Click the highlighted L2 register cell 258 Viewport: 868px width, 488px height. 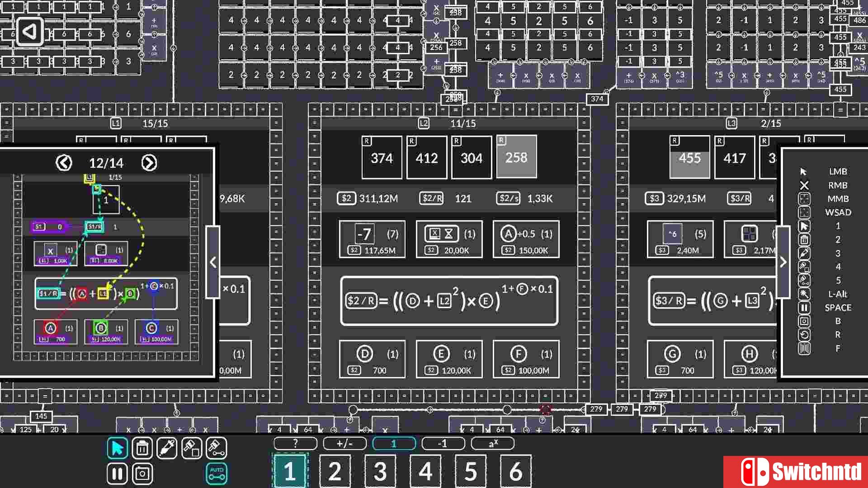tap(516, 157)
